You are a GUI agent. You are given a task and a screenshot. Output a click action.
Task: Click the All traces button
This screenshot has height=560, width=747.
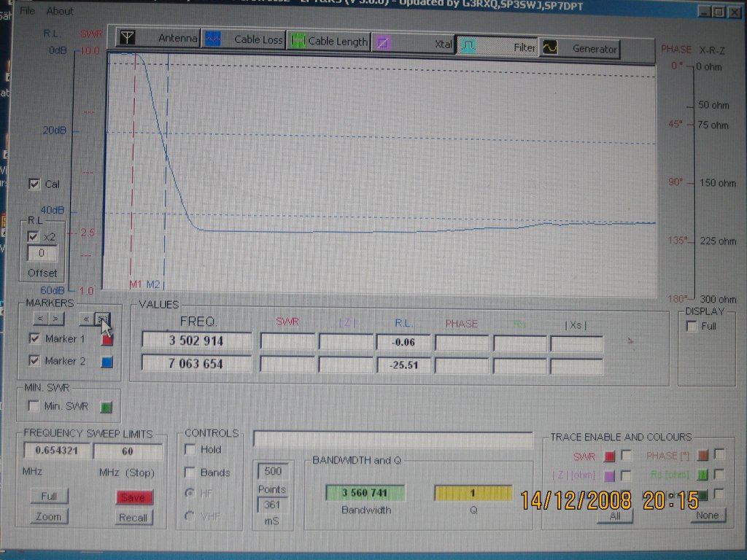[614, 516]
